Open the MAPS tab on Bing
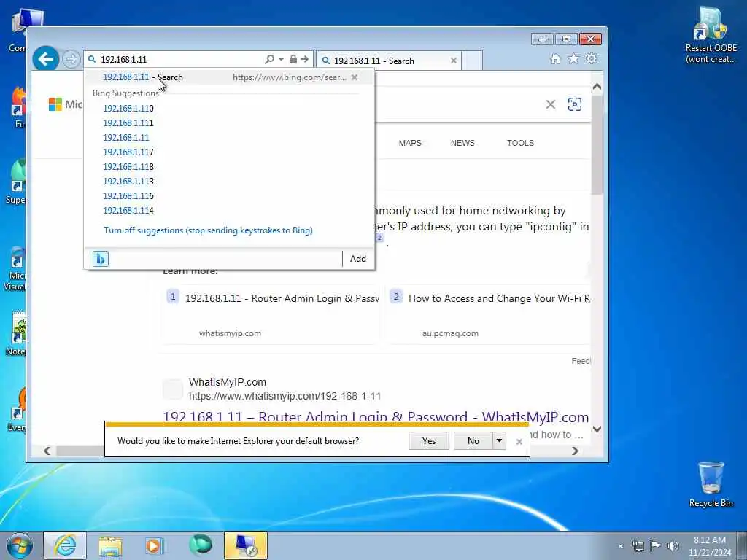Image resolution: width=747 pixels, height=560 pixels. tap(410, 143)
